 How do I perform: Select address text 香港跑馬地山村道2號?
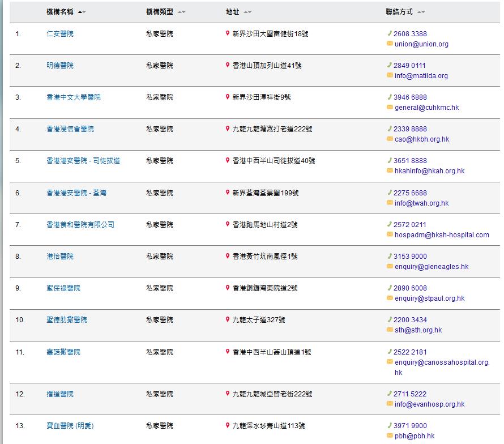point(265,225)
